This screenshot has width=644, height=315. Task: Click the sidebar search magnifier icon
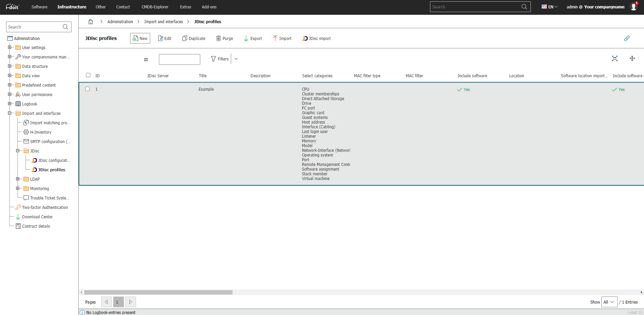(x=66, y=27)
